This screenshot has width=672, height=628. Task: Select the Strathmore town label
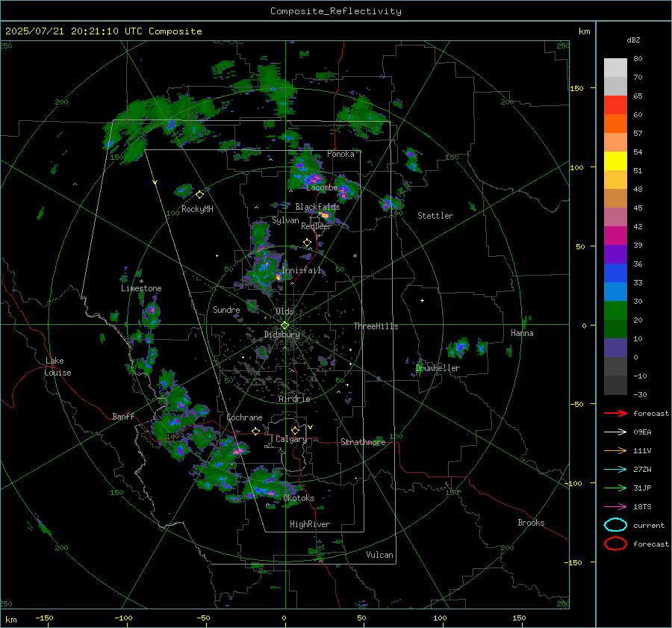pyautogui.click(x=363, y=442)
